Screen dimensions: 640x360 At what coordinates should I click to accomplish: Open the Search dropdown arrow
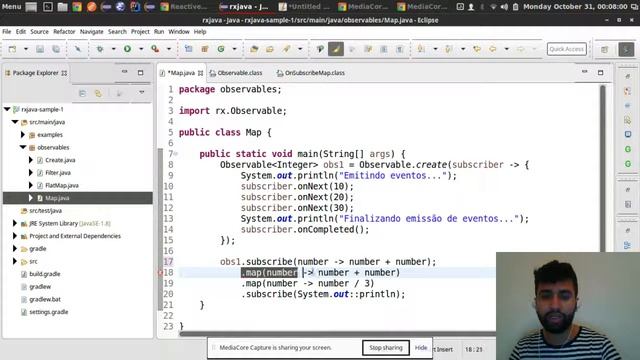[x=300, y=49]
